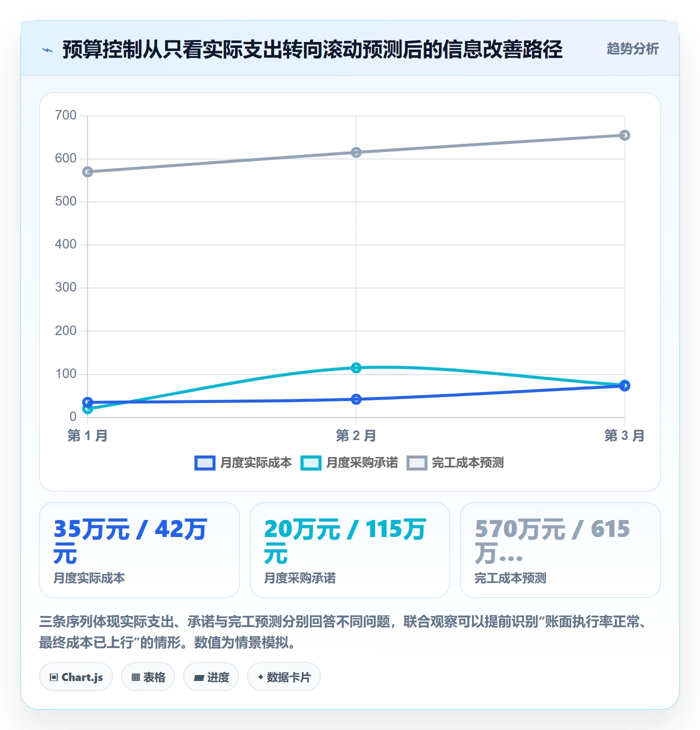Click the 月度实际成本 caption under 35万元 card
This screenshot has height=730, width=700.
point(89,578)
